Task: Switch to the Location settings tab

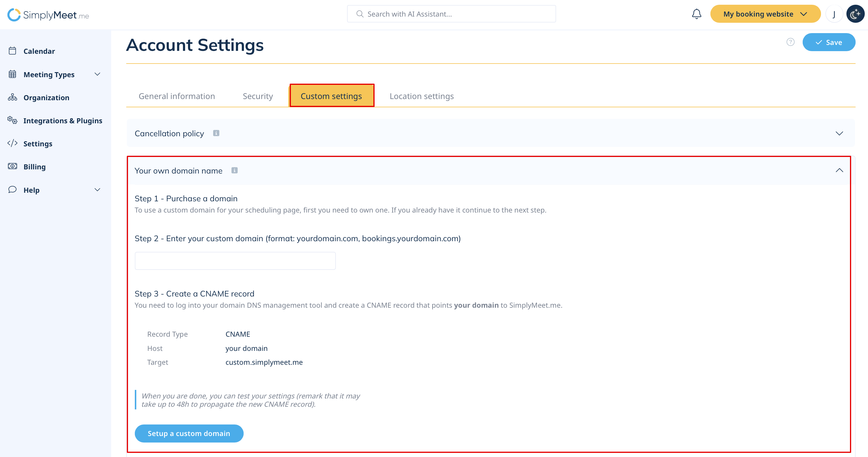Action: pos(422,96)
